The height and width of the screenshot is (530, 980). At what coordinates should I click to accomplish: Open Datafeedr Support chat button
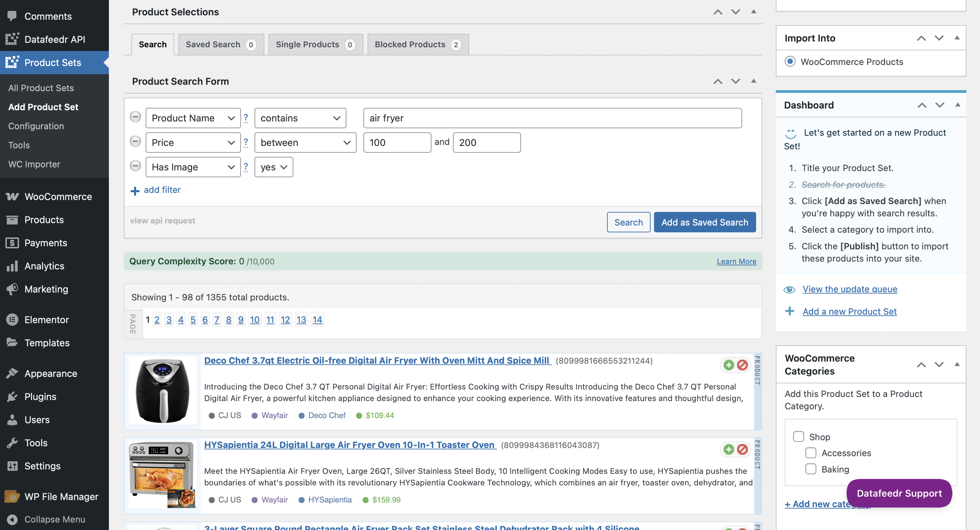tap(899, 493)
